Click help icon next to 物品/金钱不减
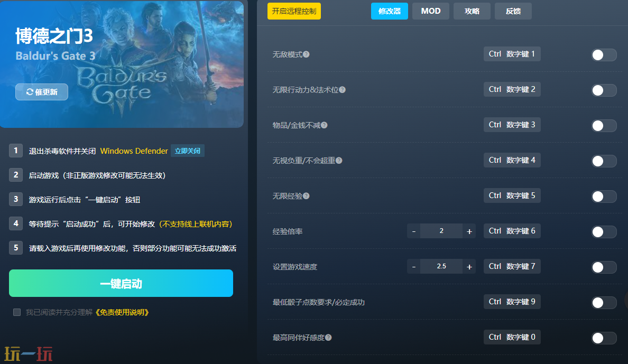 point(324,125)
